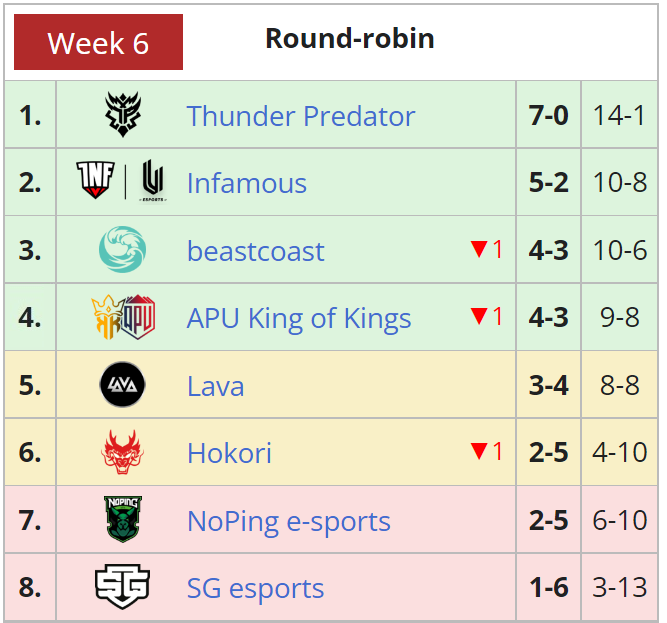Viewport: 667px width, 623px height.
Task: Click beastcoast's red down-arrow rank change
Action: coord(487,249)
